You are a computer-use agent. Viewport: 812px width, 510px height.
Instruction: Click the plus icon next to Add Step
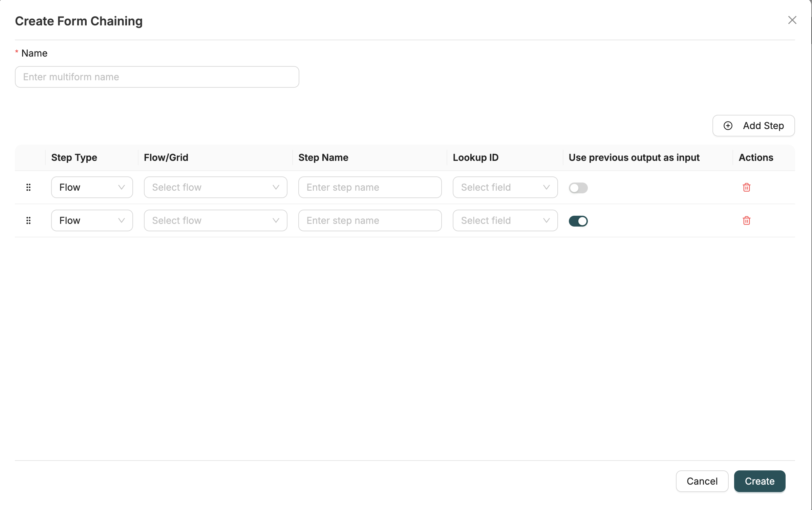[728, 126]
